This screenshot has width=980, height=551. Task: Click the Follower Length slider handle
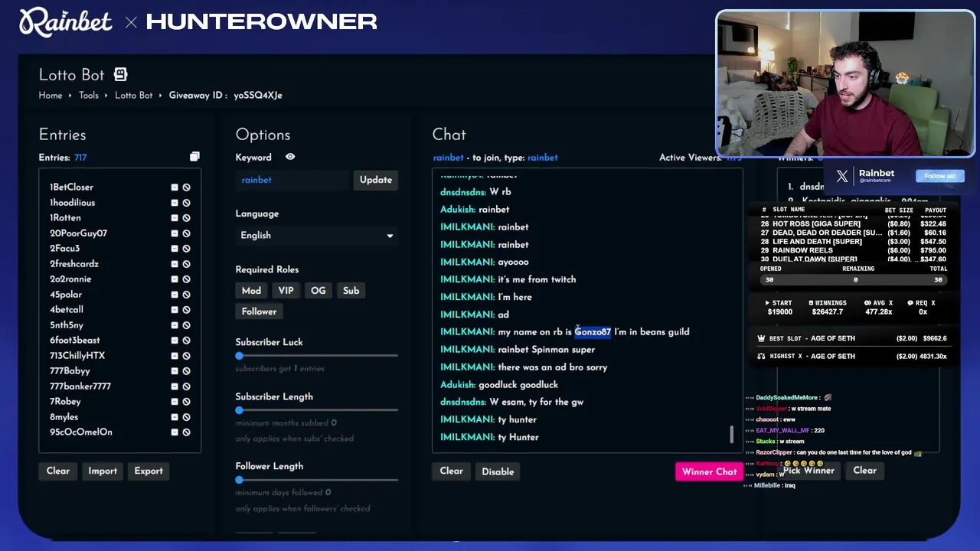tap(240, 480)
